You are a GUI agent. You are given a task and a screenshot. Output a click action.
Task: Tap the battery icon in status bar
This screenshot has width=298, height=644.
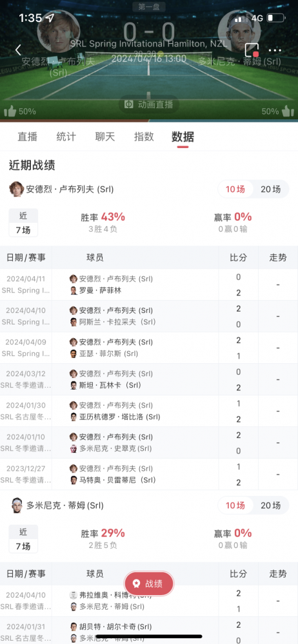(276, 18)
